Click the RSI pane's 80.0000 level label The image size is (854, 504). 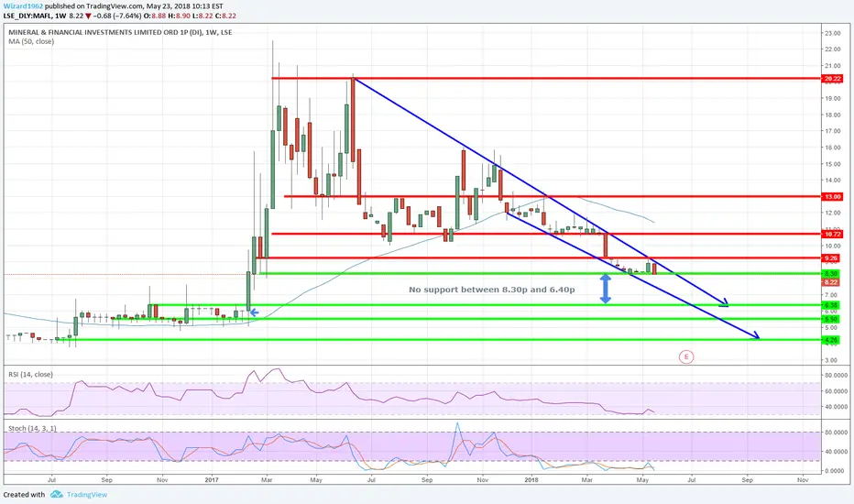(x=836, y=376)
